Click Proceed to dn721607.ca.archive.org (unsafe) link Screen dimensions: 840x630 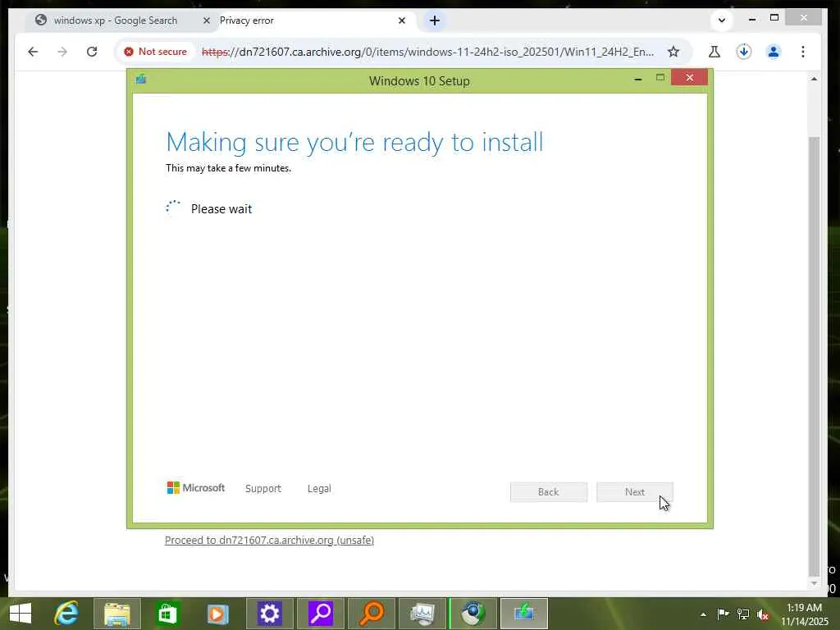[269, 540]
